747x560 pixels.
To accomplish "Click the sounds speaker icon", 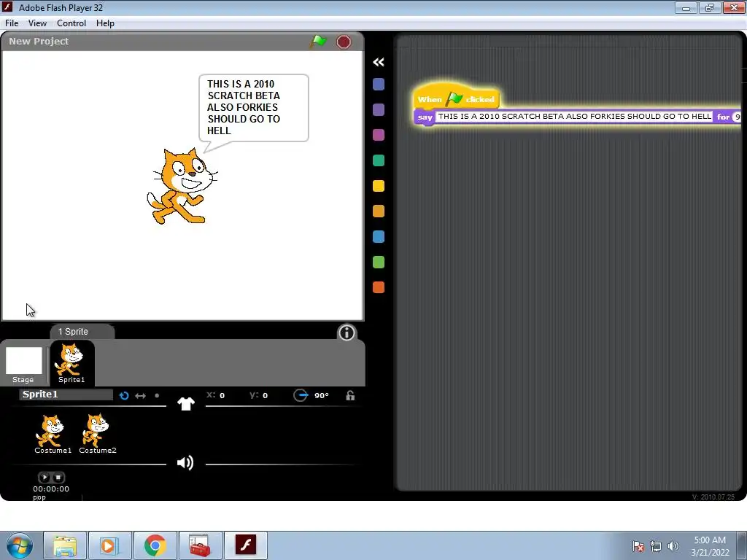I will [x=185, y=462].
